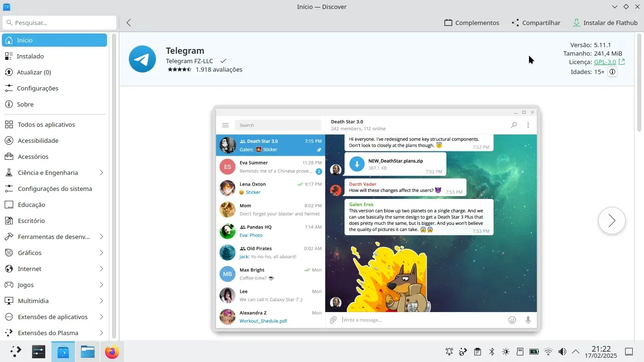Image resolution: width=644 pixels, height=362 pixels.
Task: Expand the Ciência e Engenharia category
Action: pos(101,173)
